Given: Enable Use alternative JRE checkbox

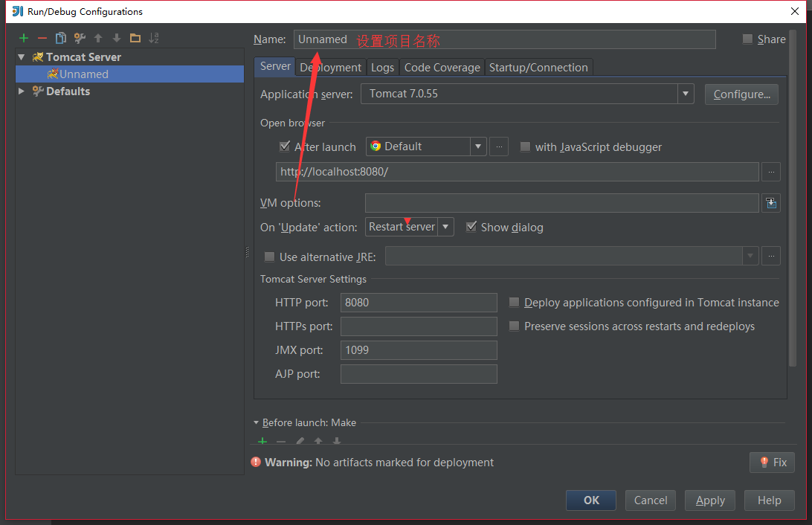Looking at the screenshot, I should click(269, 257).
